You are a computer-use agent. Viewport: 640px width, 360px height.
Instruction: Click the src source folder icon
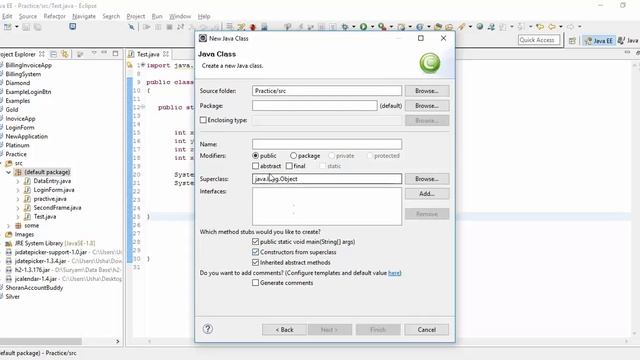9,163
